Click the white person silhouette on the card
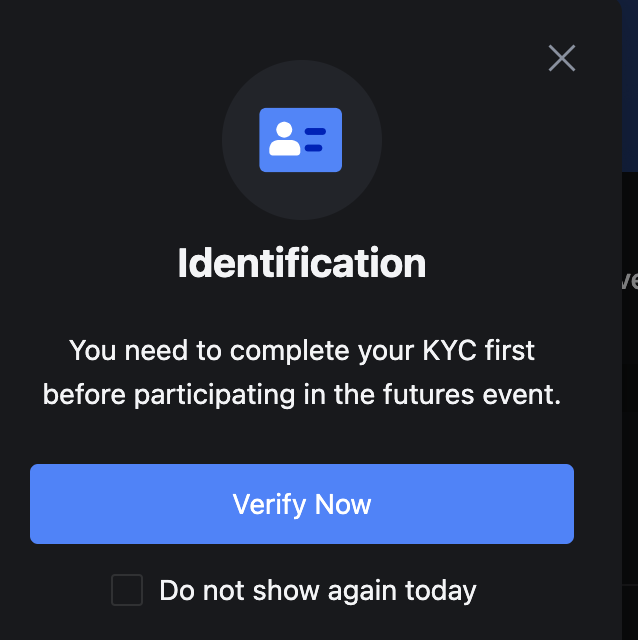 (285, 139)
